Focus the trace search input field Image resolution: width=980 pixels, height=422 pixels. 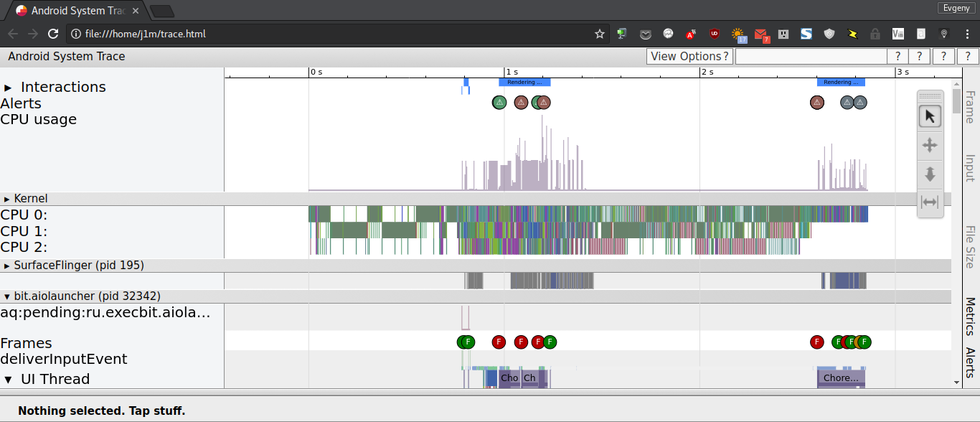[x=811, y=57]
